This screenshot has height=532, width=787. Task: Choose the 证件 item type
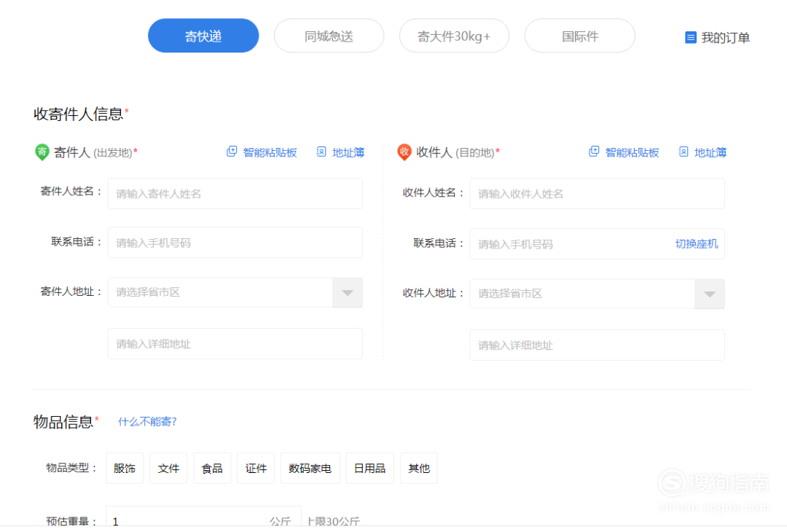(256, 469)
